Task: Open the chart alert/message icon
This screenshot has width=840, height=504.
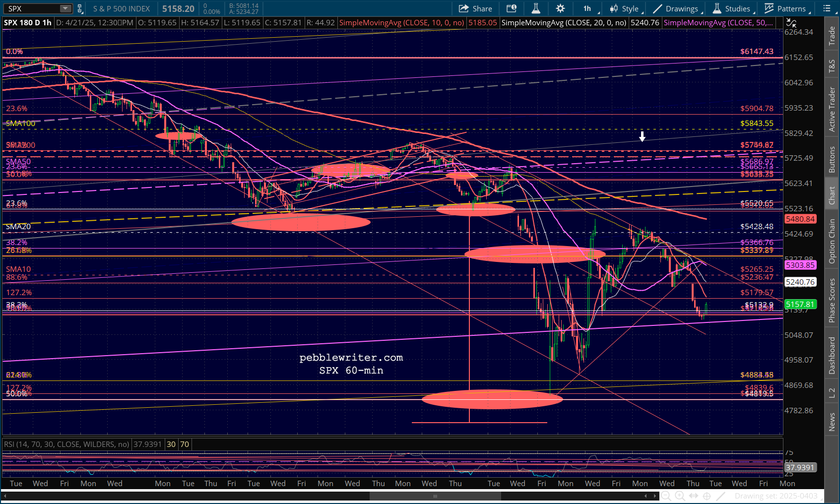Action: (512, 8)
